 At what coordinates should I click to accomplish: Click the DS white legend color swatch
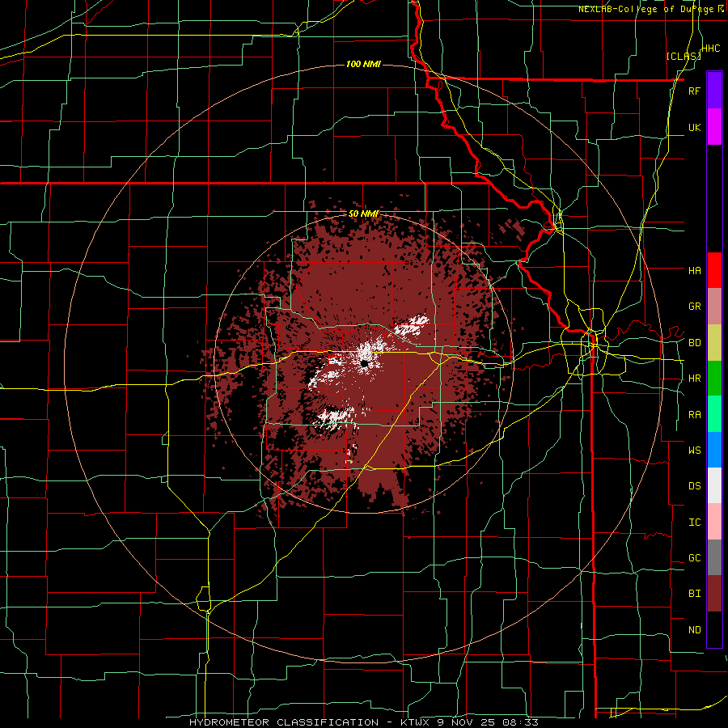point(714,485)
